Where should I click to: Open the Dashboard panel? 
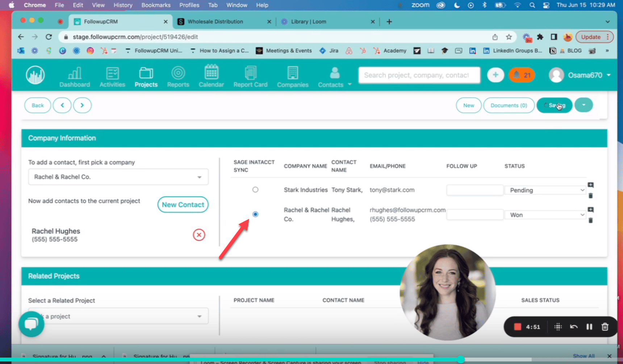(x=74, y=75)
